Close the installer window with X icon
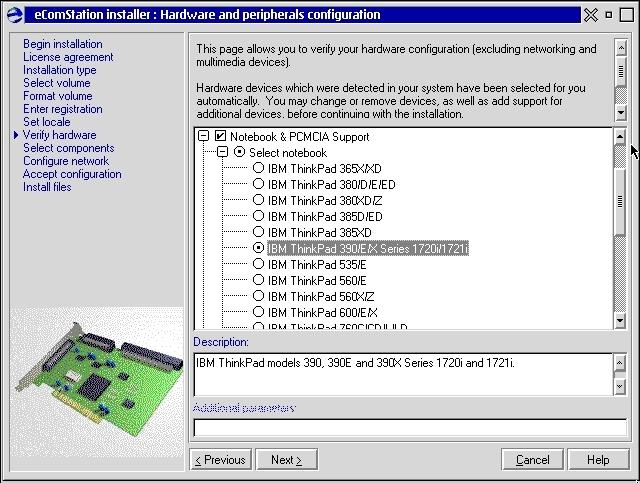This screenshot has height=483, width=640. coord(590,15)
